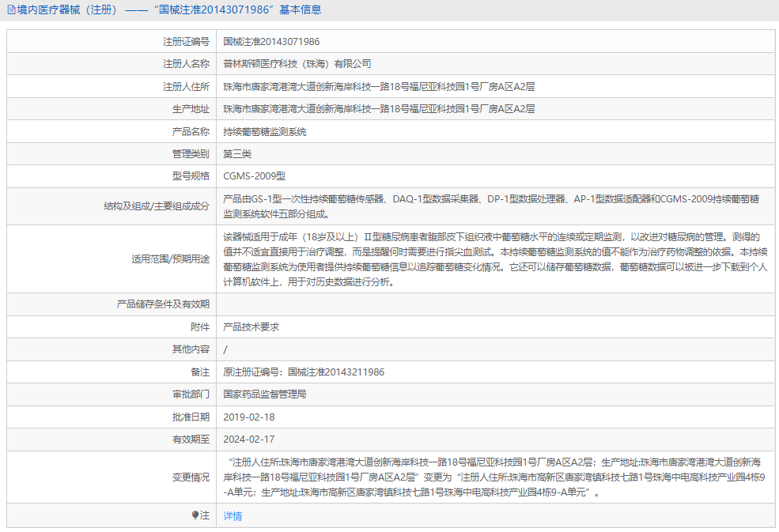Click the 有效期至 label
The image size is (779, 532).
pos(191,440)
